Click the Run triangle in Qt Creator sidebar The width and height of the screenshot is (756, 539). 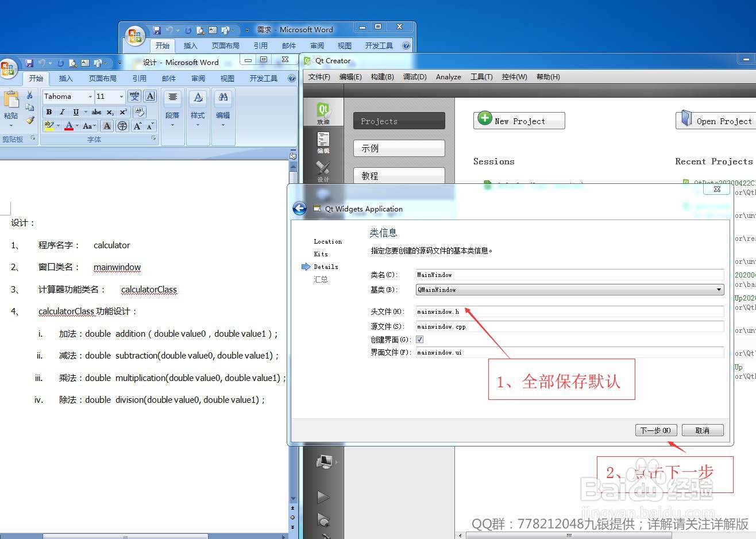pyautogui.click(x=323, y=497)
